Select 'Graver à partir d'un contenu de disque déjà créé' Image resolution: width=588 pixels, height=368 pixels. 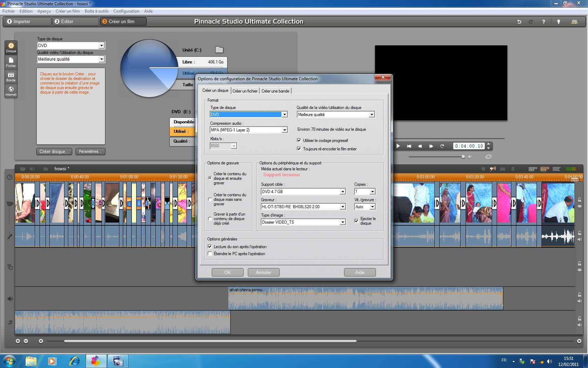pos(210,219)
